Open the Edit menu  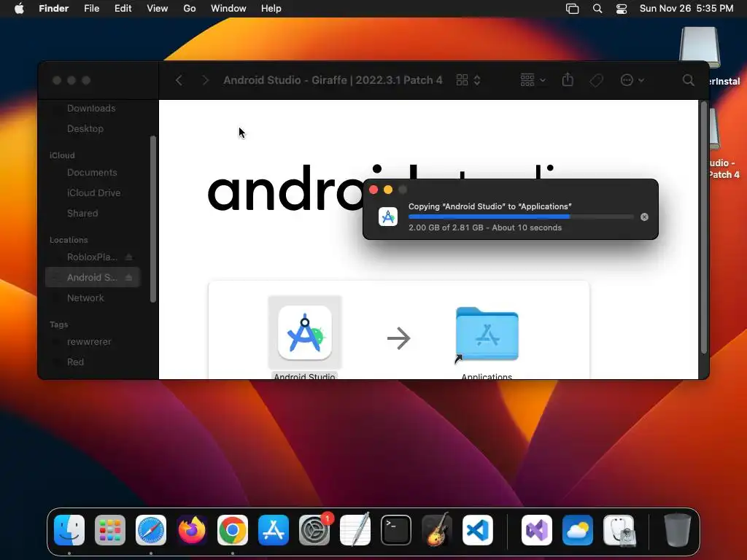(x=123, y=9)
